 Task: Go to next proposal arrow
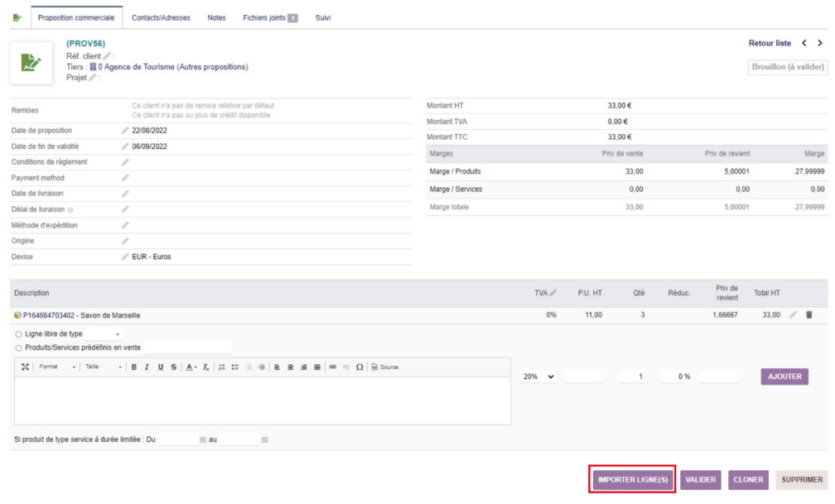(820, 43)
